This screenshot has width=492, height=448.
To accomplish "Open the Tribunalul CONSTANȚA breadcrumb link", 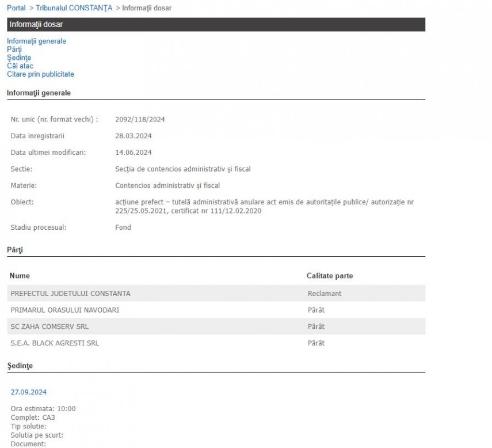I will pyautogui.click(x=74, y=8).
